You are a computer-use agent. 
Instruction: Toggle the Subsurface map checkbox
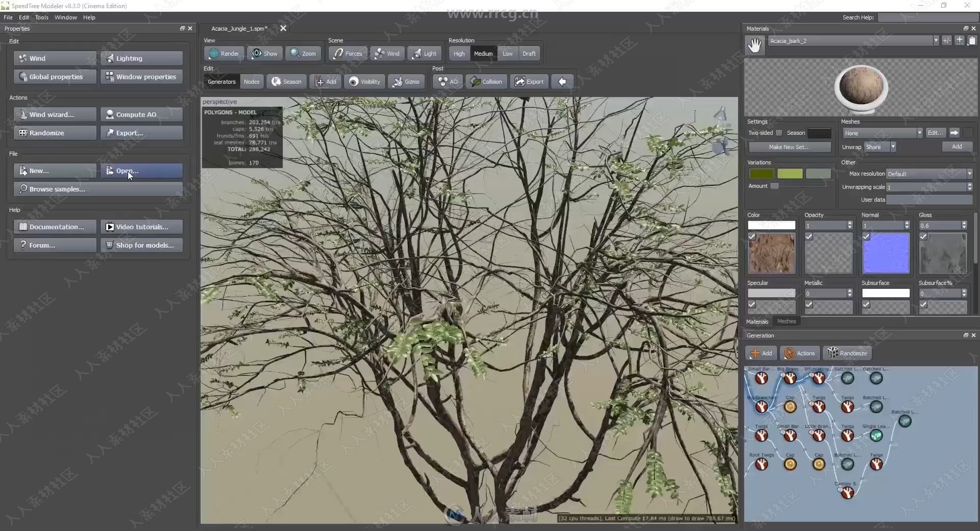pos(866,304)
